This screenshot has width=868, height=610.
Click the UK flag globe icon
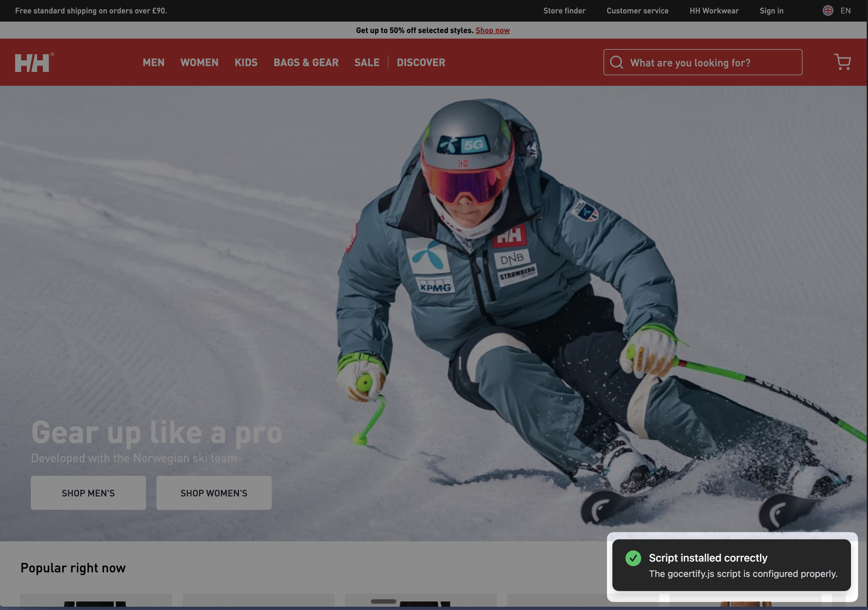pyautogui.click(x=827, y=10)
